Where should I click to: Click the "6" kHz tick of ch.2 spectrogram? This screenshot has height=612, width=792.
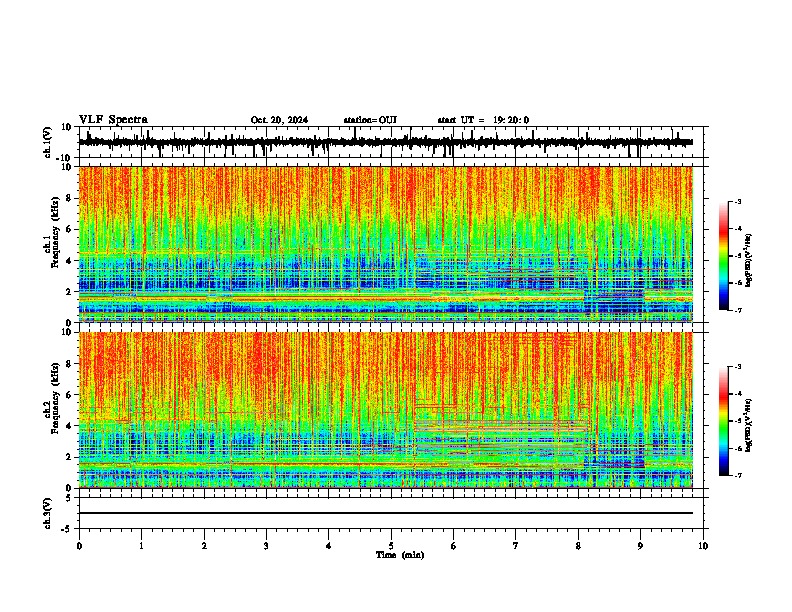coord(70,395)
